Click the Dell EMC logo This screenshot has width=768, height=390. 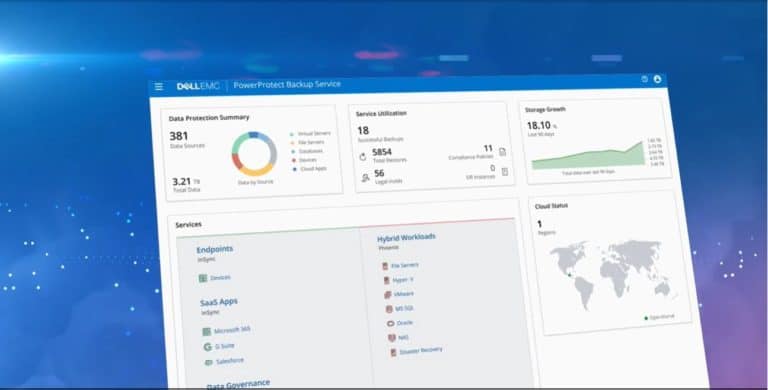(198, 86)
